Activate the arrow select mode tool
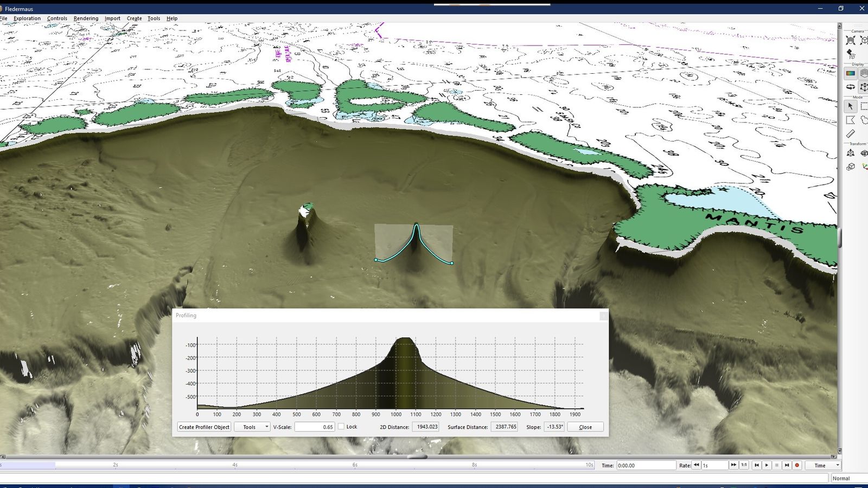 click(x=850, y=106)
